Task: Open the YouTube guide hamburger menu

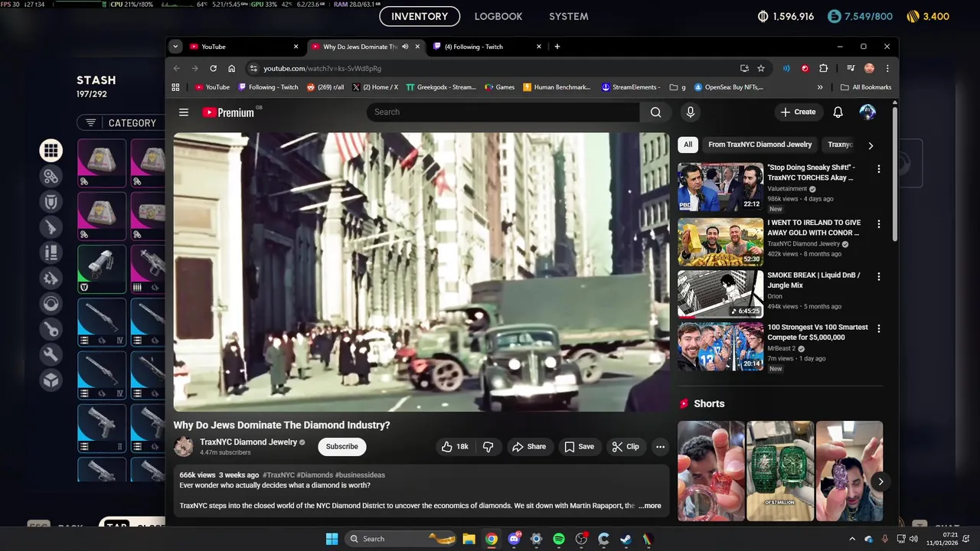Action: [x=184, y=112]
